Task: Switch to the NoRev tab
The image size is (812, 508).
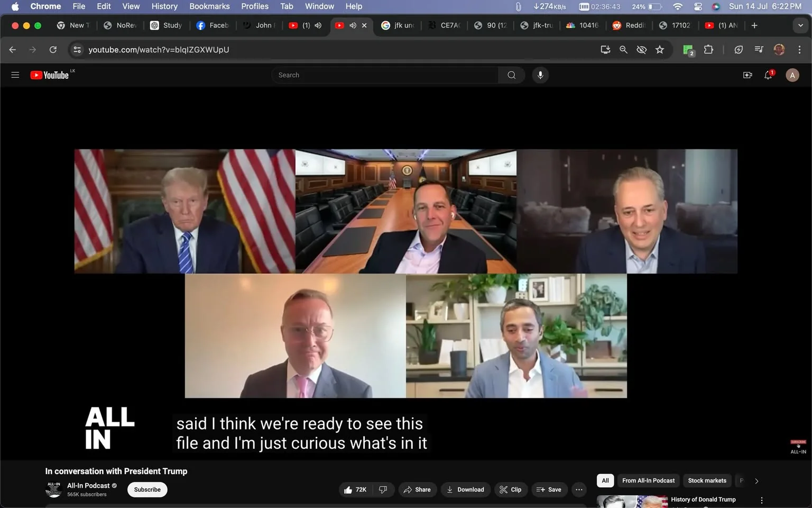Action: (120, 25)
